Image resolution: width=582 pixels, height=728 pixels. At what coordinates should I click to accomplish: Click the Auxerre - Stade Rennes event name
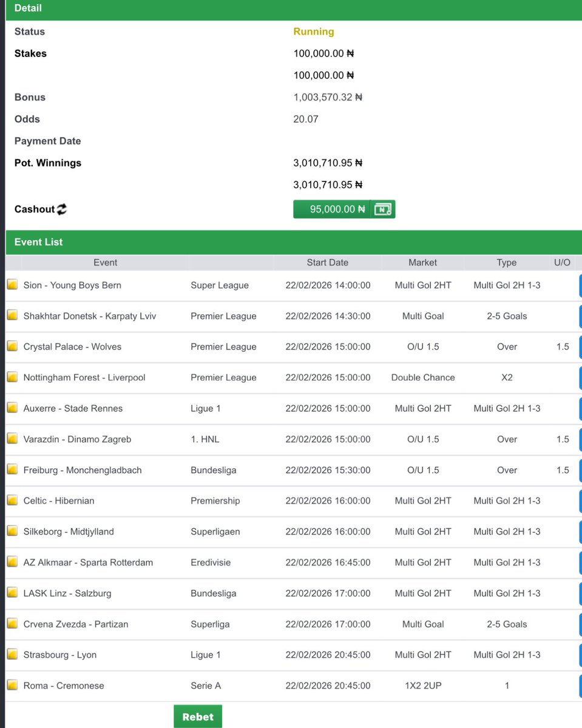(73, 408)
